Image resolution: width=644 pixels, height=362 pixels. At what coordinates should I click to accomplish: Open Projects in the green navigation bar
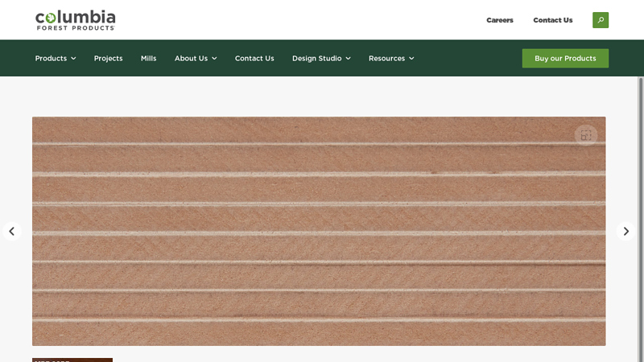tap(109, 58)
